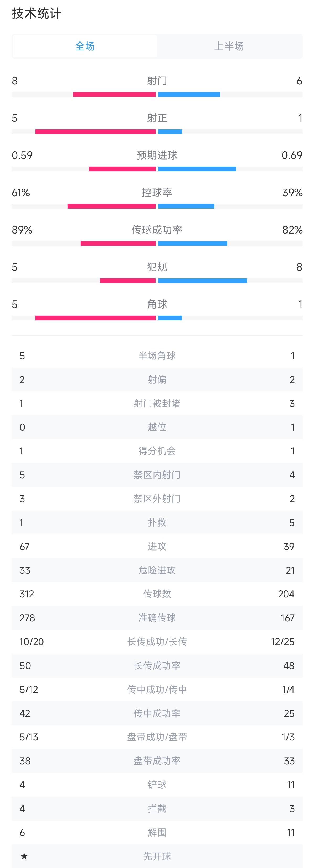Screen dimensions: 314x868
Task: Select the 半场角球 row
Action: (x=157, y=356)
